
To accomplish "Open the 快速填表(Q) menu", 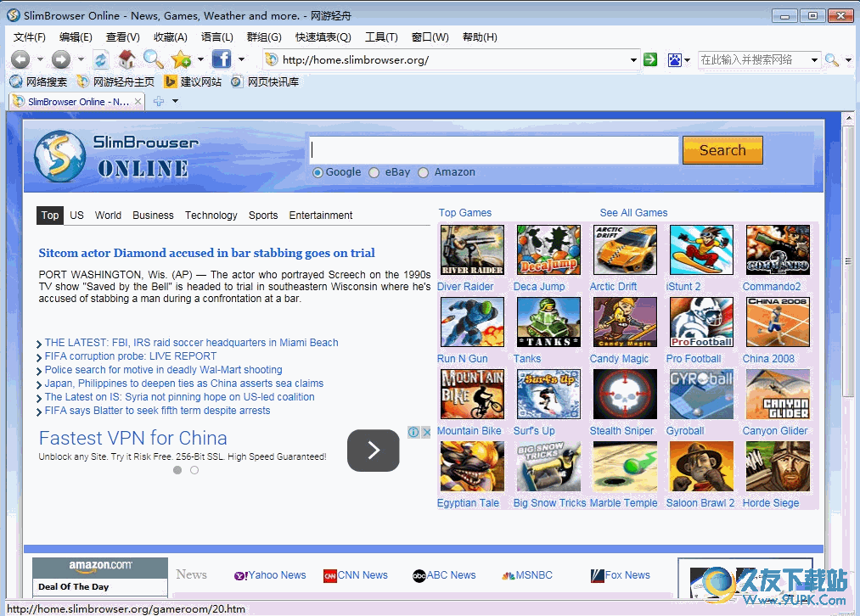I will pyautogui.click(x=323, y=36).
